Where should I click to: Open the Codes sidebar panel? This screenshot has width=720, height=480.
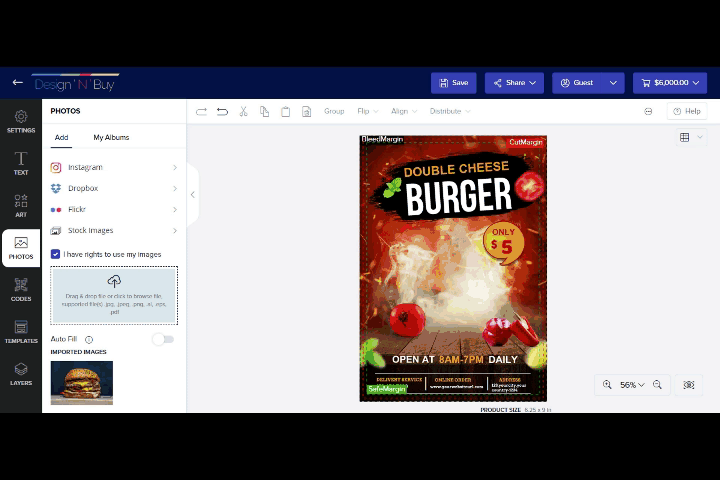pyautogui.click(x=21, y=290)
